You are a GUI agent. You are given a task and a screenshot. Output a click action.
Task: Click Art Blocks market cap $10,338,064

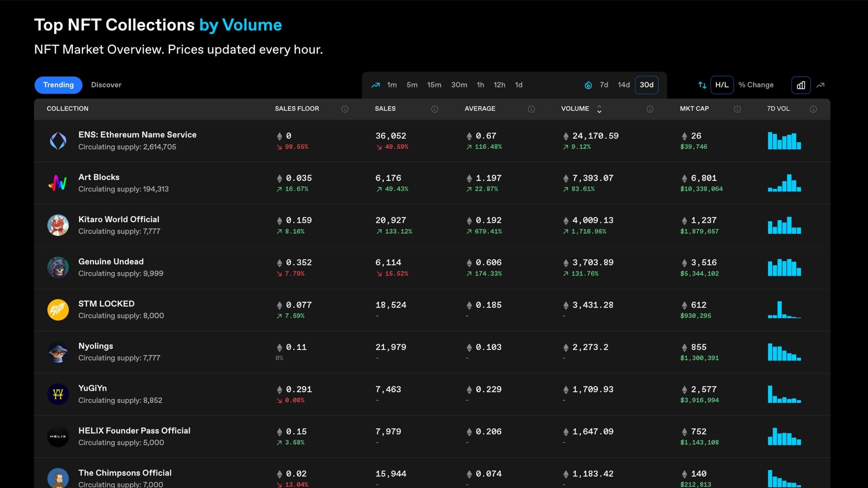(701, 189)
